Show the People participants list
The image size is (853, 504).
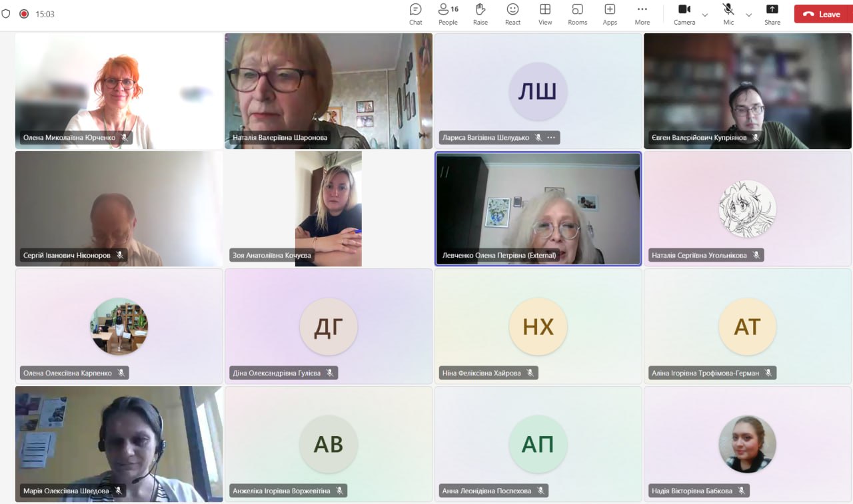click(x=448, y=14)
